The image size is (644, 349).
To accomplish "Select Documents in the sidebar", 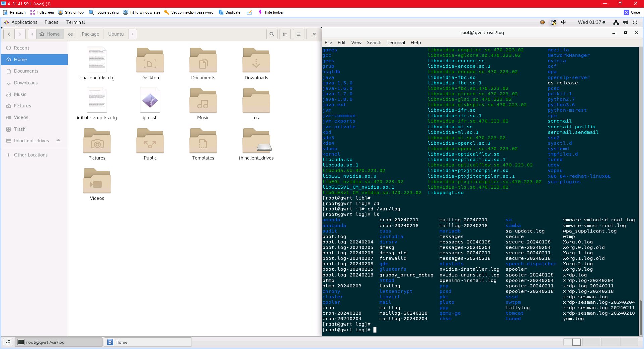I will tap(35, 71).
